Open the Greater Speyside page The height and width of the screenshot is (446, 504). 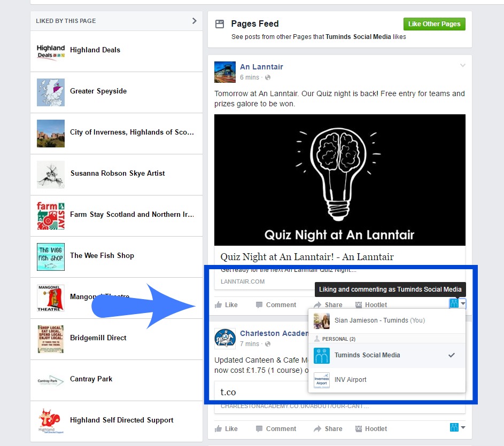(98, 91)
